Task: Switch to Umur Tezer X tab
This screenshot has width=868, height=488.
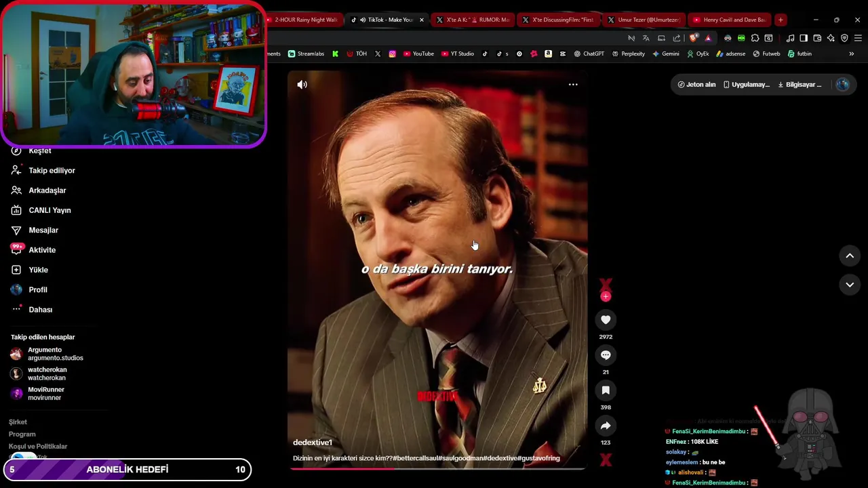Action: tap(644, 20)
